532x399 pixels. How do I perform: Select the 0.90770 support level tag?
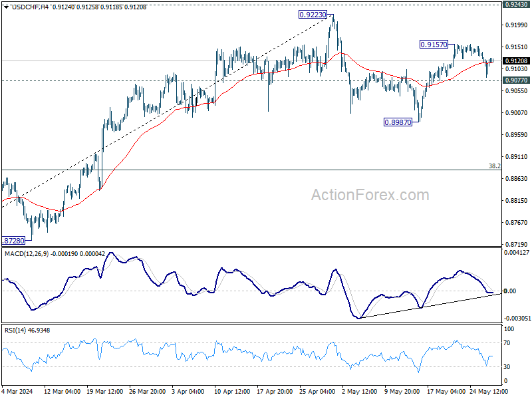517,80
